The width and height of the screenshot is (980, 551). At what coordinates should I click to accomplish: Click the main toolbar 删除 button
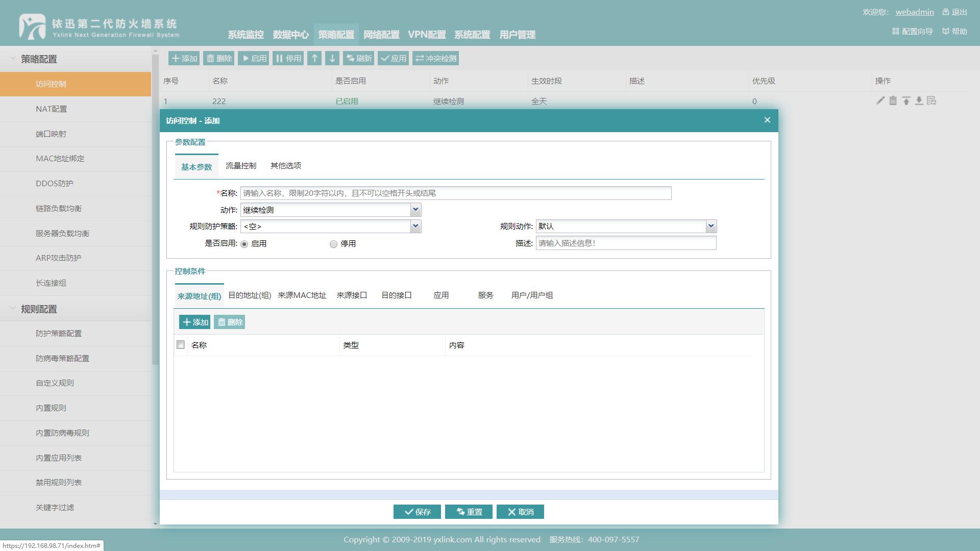point(219,58)
